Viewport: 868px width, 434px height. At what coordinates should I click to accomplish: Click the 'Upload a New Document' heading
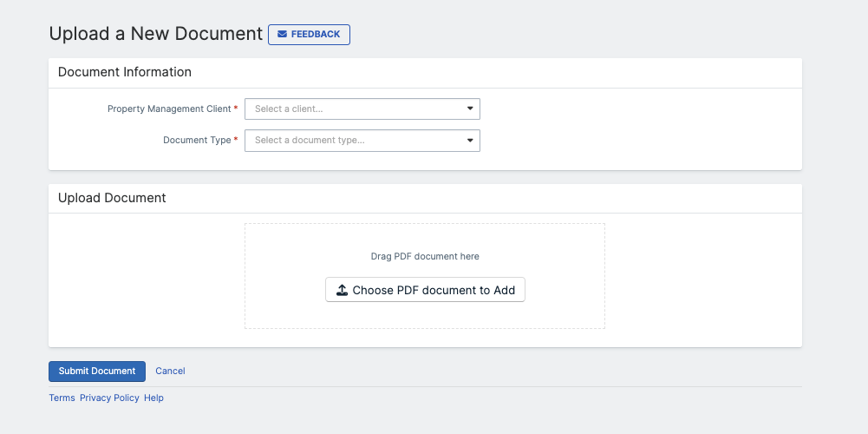point(155,34)
